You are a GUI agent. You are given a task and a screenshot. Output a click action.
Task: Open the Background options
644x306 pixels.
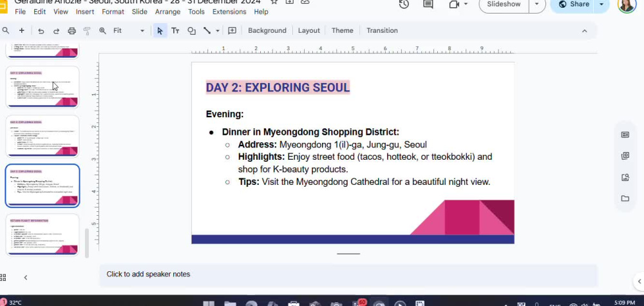pyautogui.click(x=267, y=30)
